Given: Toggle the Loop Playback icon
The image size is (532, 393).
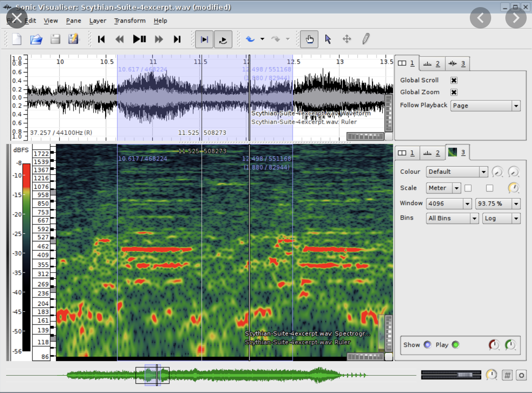Looking at the screenshot, I should click(x=223, y=39).
